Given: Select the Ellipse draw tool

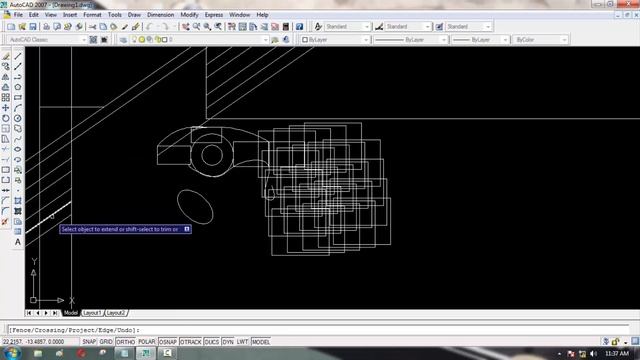Looking at the screenshot, I should click(x=18, y=149).
